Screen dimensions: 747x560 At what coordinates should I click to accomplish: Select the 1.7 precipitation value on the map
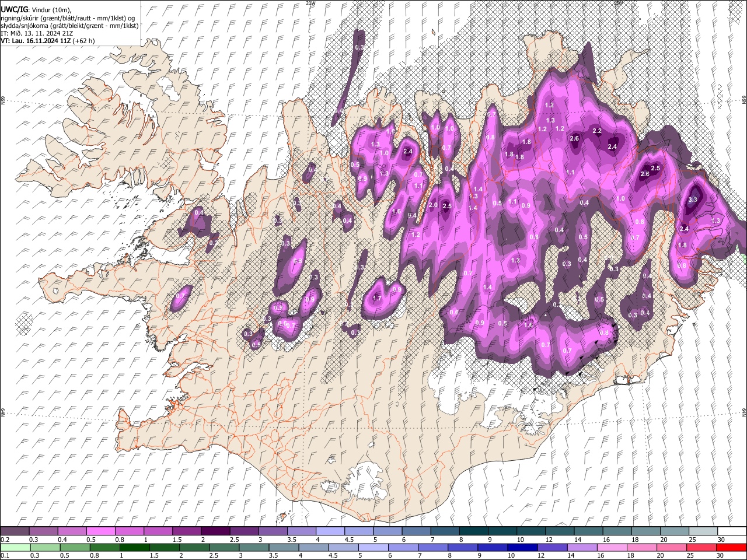pyautogui.click(x=377, y=298)
